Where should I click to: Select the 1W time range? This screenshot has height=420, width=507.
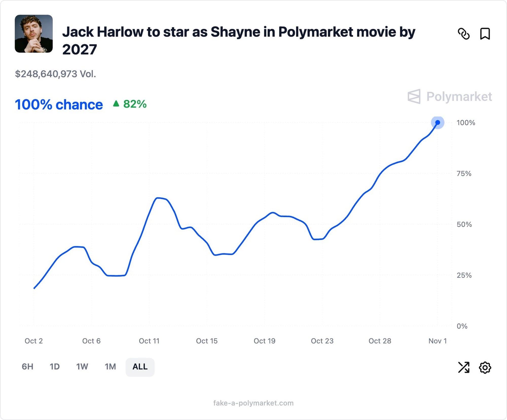(x=82, y=367)
